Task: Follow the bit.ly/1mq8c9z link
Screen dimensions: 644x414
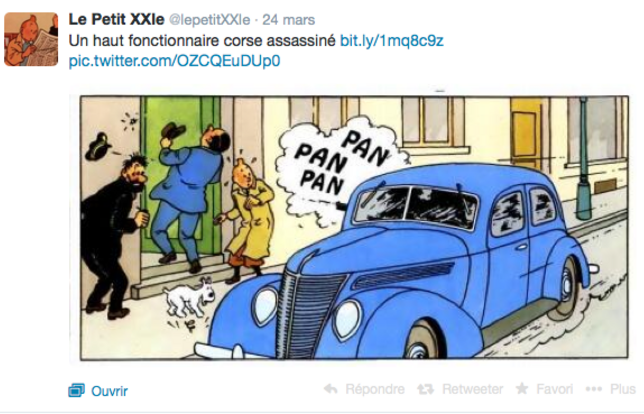Action: click(392, 41)
